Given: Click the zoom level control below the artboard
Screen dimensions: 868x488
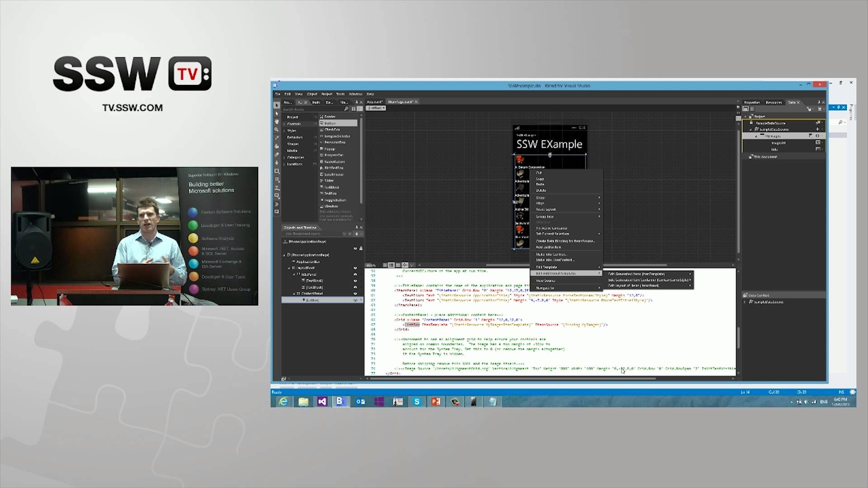Looking at the screenshot, I should click(x=371, y=265).
